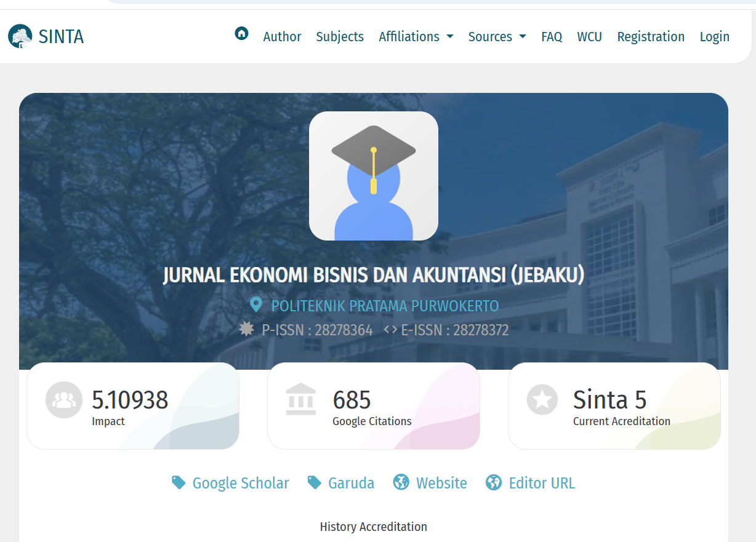
Task: Click the globe icon beside Editor URL
Action: pos(494,482)
